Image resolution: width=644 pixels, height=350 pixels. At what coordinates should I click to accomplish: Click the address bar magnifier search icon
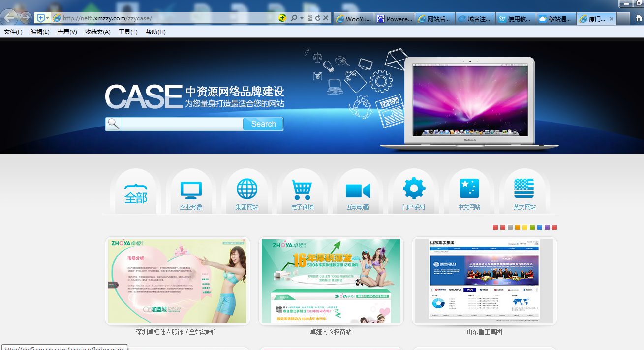point(294,18)
